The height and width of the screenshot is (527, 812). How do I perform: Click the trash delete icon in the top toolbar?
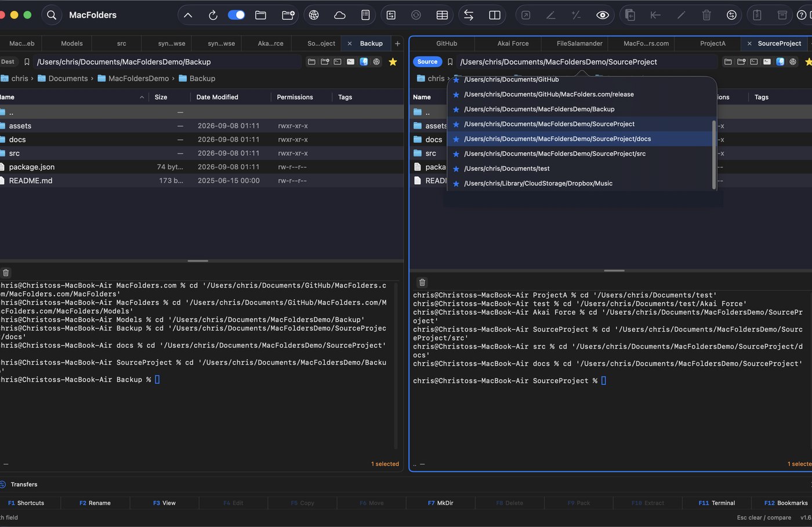point(706,15)
